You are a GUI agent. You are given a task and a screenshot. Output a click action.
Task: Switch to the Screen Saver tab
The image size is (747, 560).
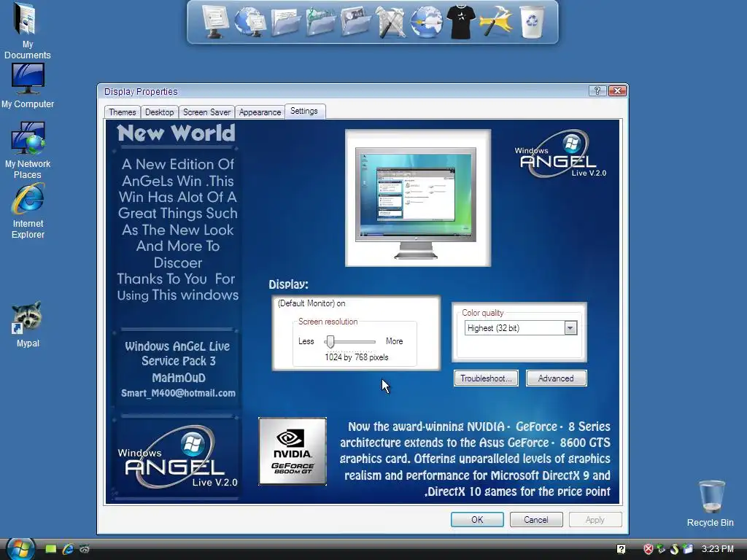(206, 112)
